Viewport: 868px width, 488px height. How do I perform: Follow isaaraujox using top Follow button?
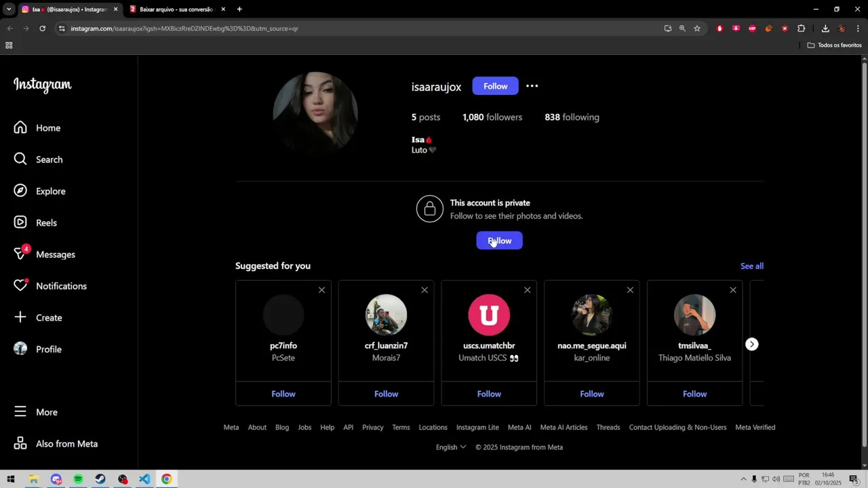point(495,86)
